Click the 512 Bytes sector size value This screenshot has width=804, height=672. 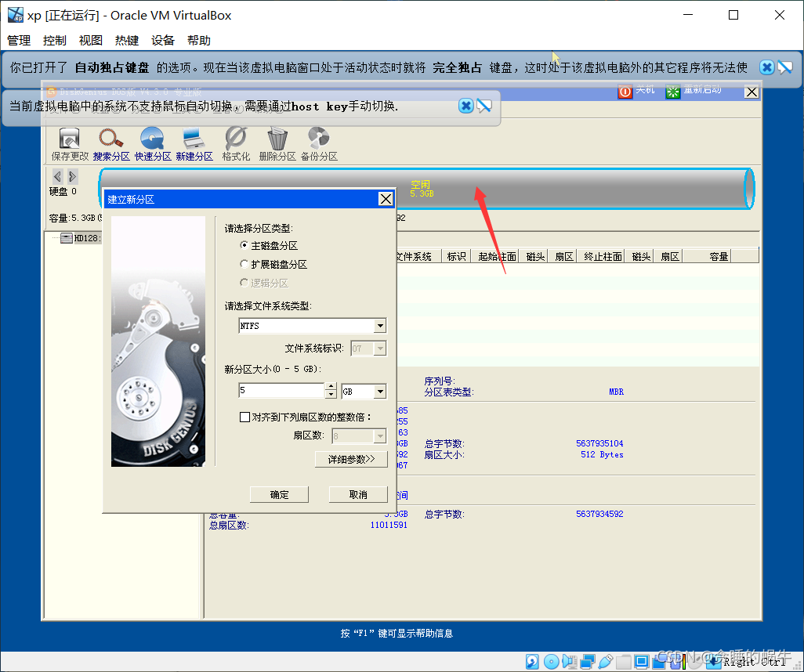[602, 455]
